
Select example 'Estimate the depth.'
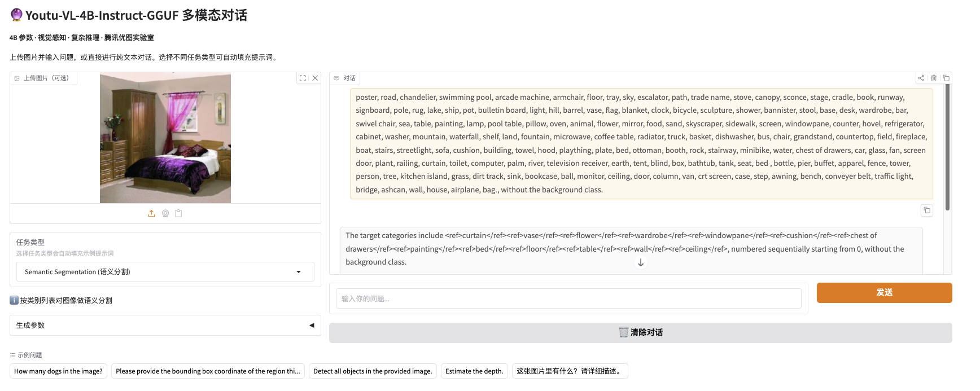coord(474,371)
